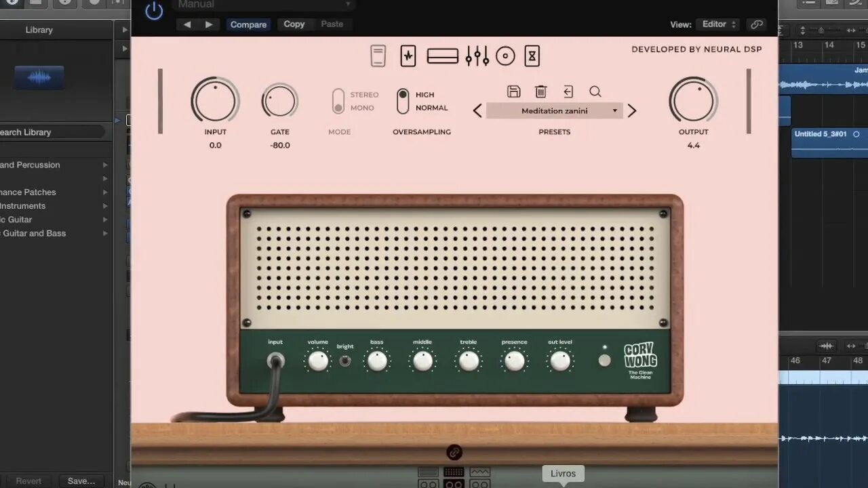
Task: Click the Compare button
Action: [x=248, y=24]
